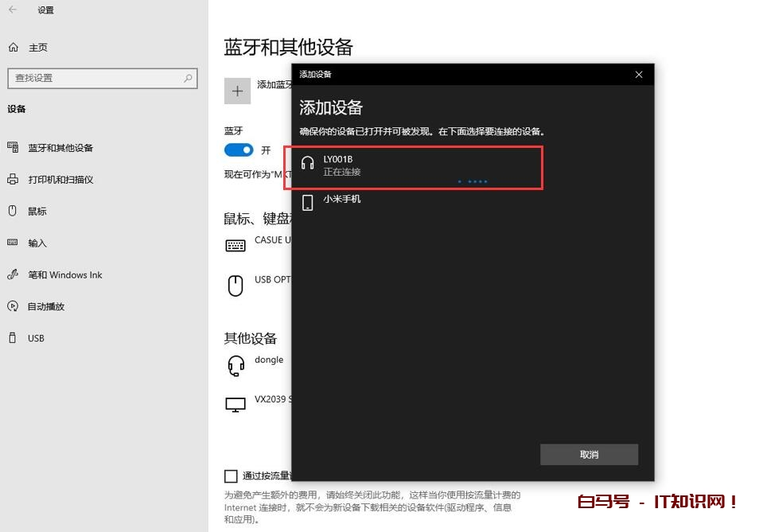Click the 查找设置 search field
Image resolution: width=759 pixels, height=532 pixels.
point(94,78)
